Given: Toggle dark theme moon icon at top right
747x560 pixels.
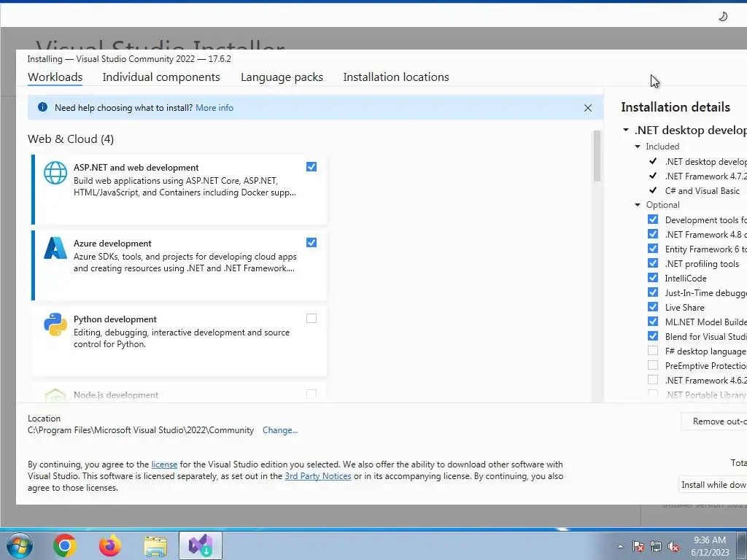Looking at the screenshot, I should tap(723, 17).
